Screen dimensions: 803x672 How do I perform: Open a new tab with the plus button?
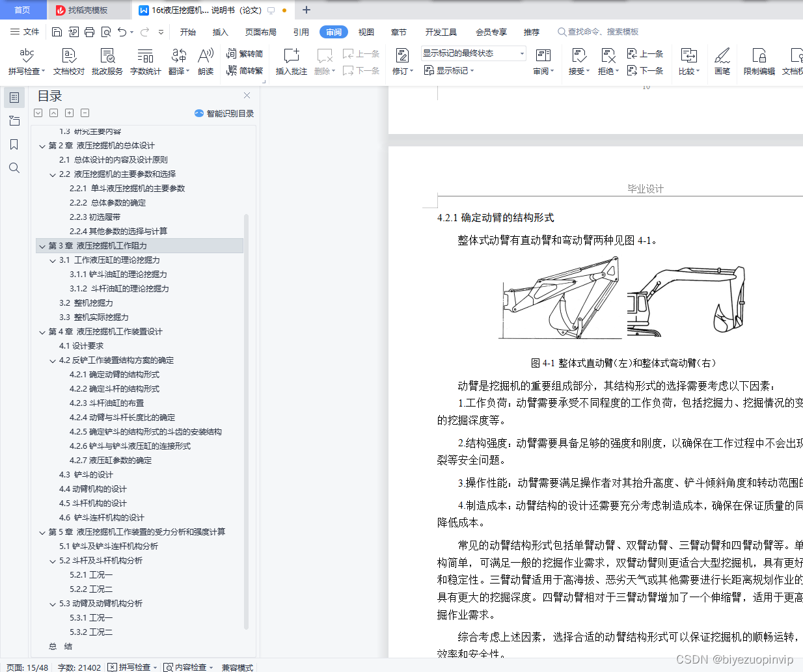point(306,10)
